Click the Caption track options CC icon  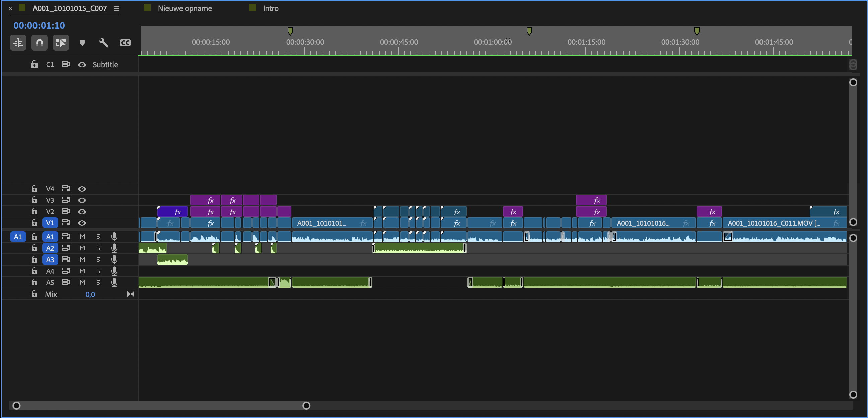pyautogui.click(x=125, y=43)
